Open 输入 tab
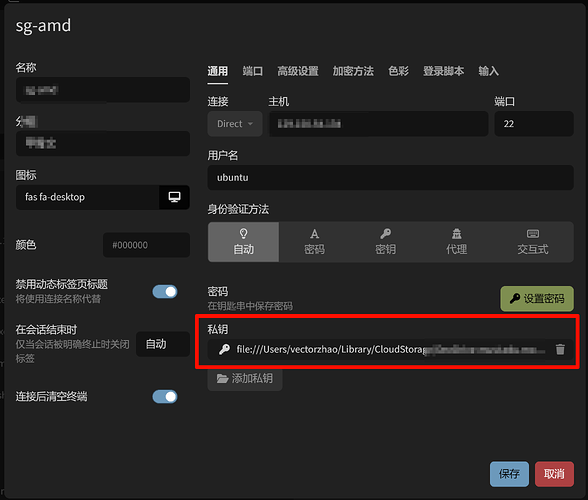588x500 pixels. tap(488, 71)
